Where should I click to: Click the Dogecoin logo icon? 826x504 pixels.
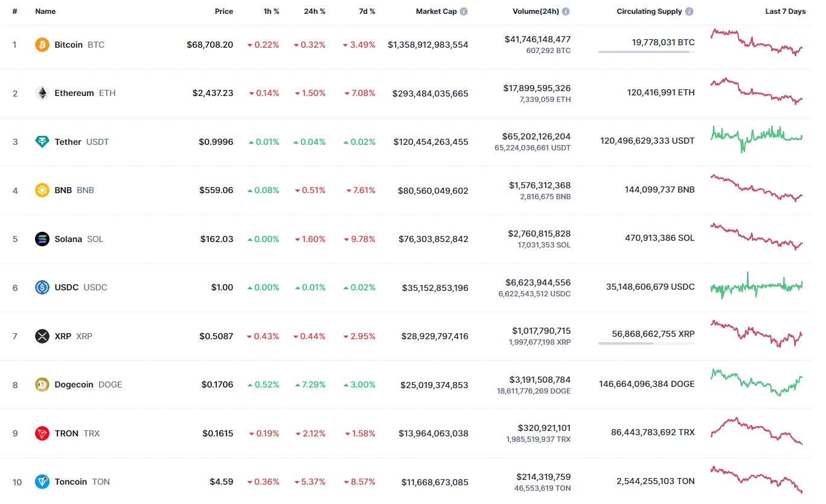click(42, 384)
